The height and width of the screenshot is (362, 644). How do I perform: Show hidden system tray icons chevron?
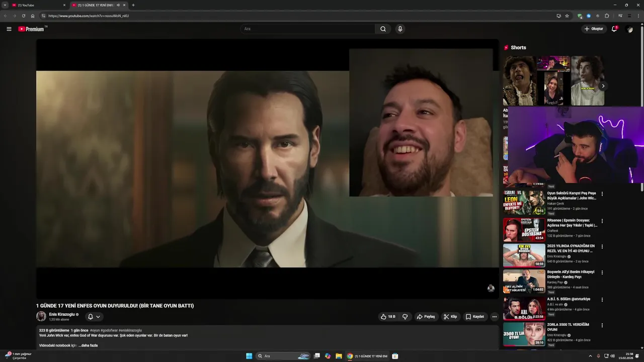590,356
